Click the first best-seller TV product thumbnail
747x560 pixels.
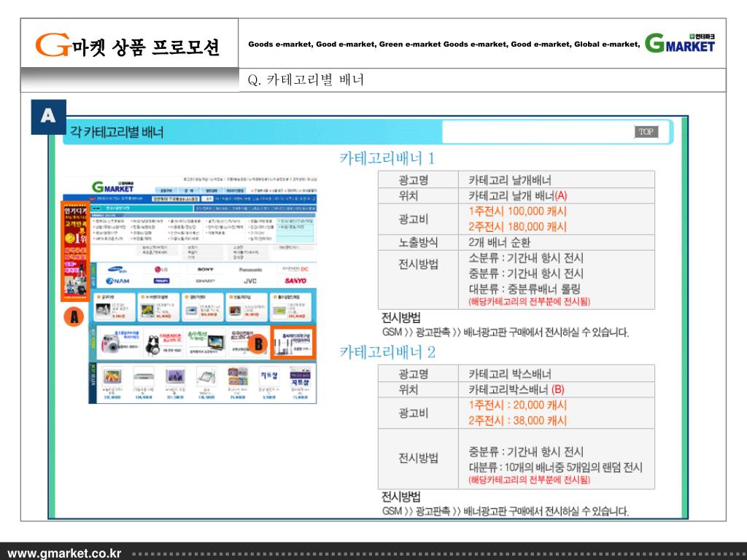coord(112,377)
